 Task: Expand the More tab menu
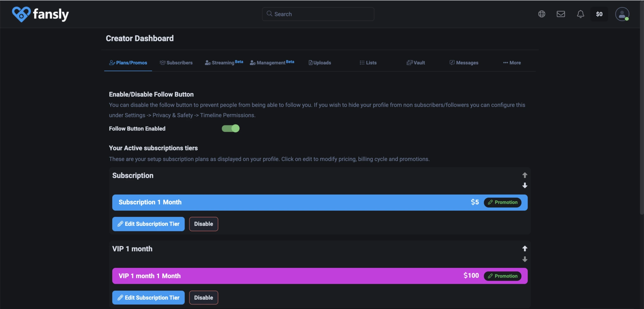[512, 63]
